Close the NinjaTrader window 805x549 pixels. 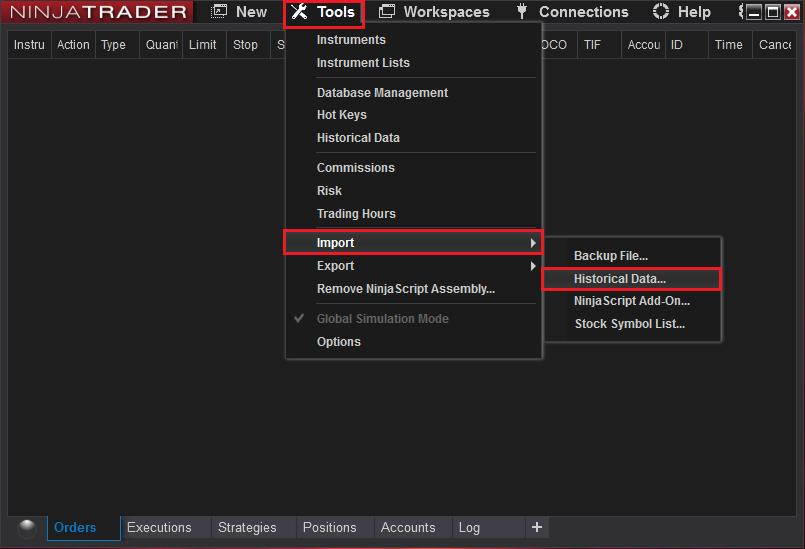point(792,12)
